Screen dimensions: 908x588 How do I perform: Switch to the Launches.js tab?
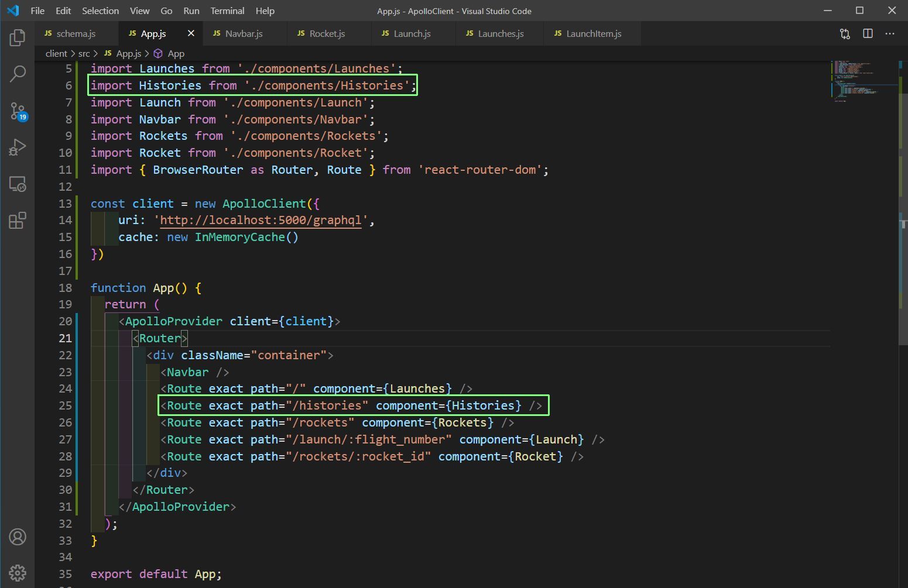tap(501, 33)
